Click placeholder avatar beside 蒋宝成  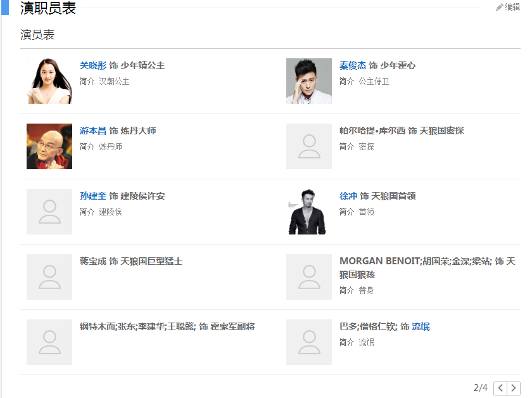click(x=49, y=277)
